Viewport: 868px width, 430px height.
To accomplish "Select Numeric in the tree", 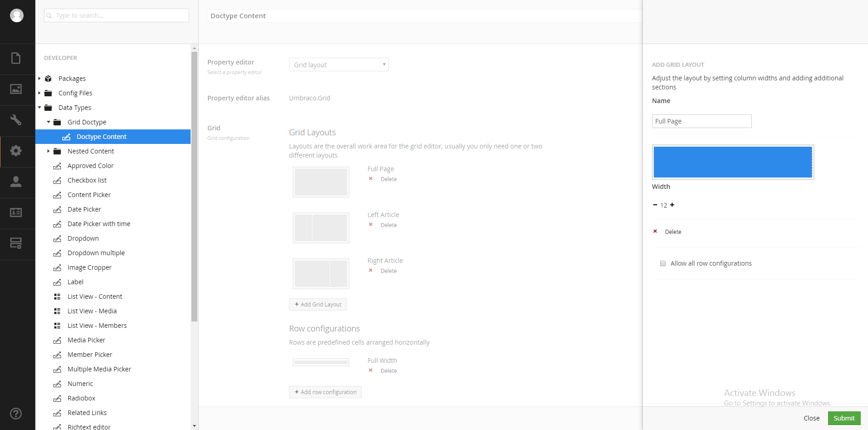I will coord(80,384).
